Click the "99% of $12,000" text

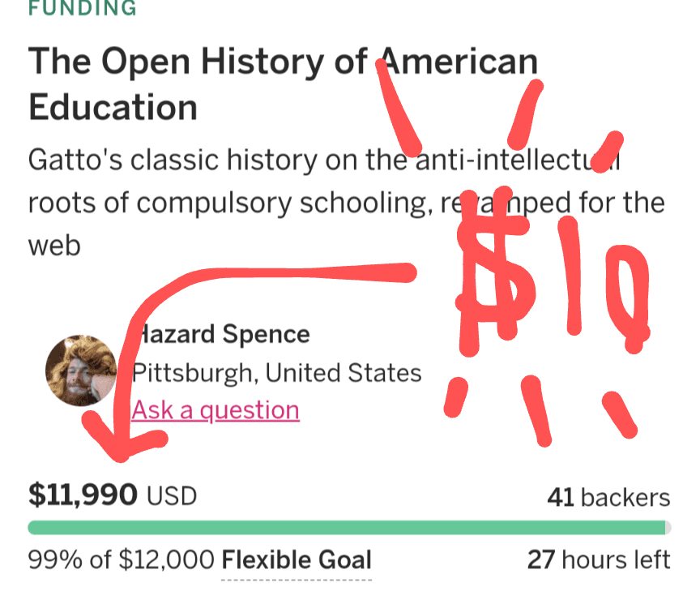pyautogui.click(x=122, y=560)
